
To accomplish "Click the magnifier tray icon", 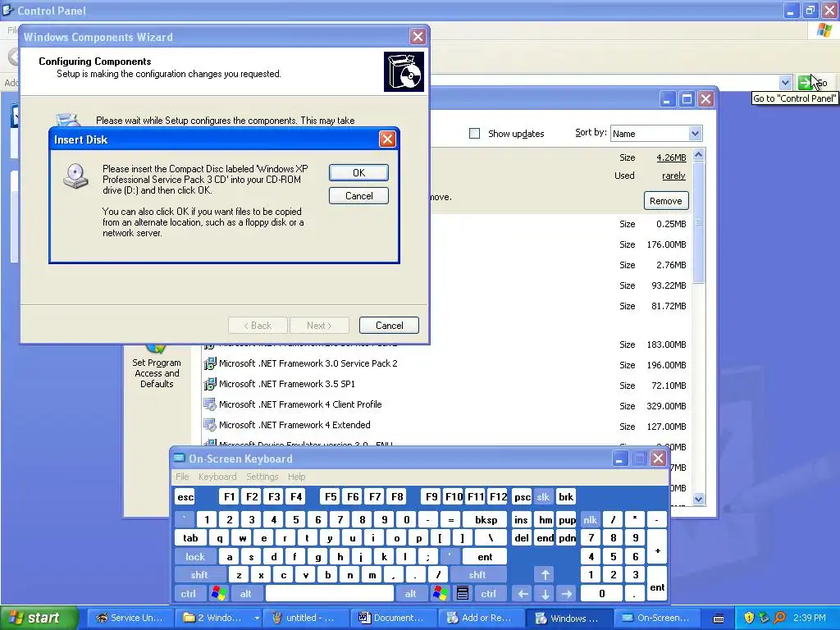I will [780, 618].
